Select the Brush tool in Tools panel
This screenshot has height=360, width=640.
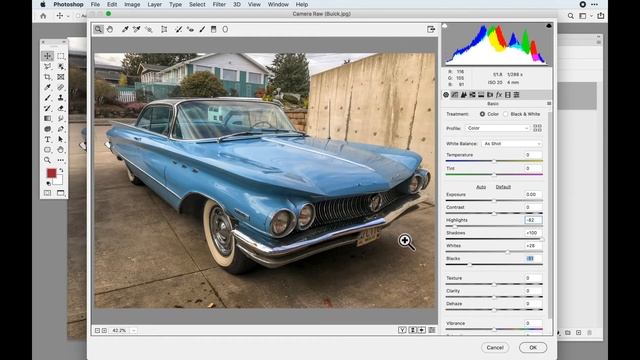(48, 98)
